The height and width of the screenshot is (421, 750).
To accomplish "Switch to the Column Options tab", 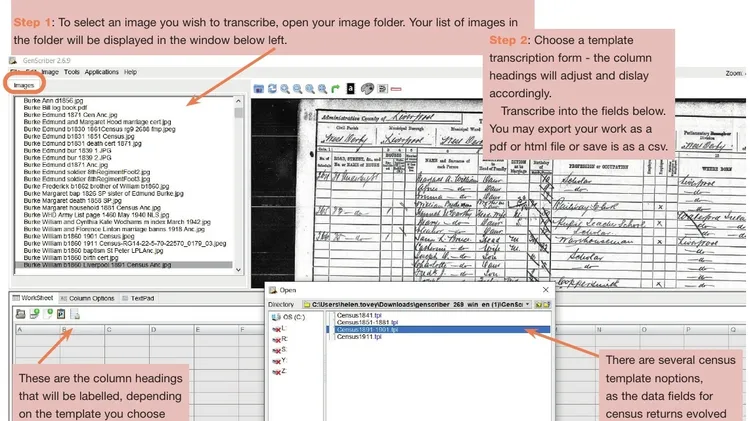I will click(88, 298).
